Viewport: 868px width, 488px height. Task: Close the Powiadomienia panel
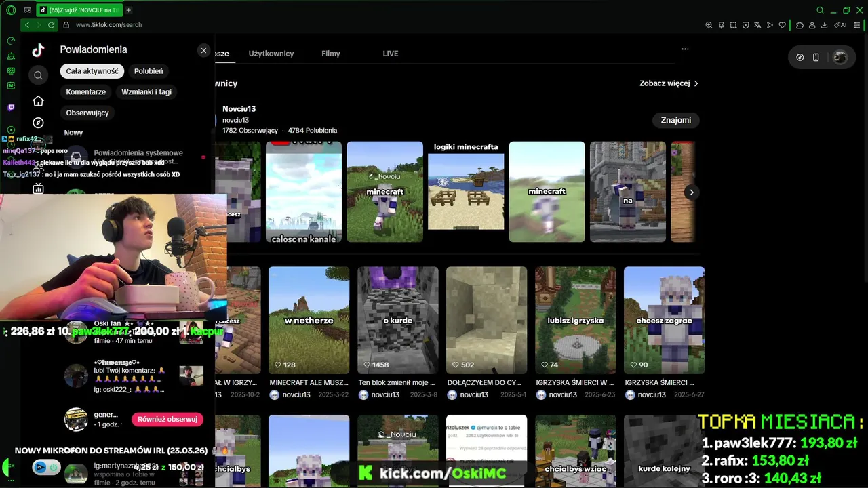tap(203, 50)
